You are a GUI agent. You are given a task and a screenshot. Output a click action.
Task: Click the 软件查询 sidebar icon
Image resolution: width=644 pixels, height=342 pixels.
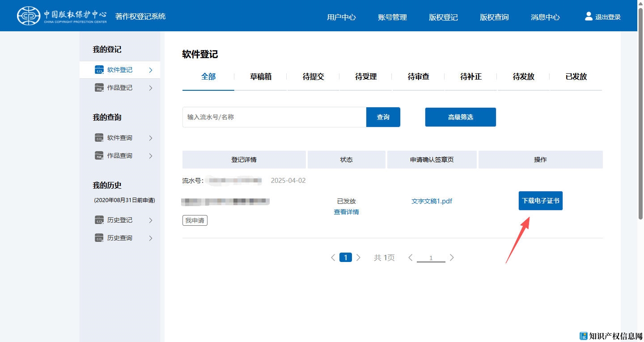click(x=99, y=138)
